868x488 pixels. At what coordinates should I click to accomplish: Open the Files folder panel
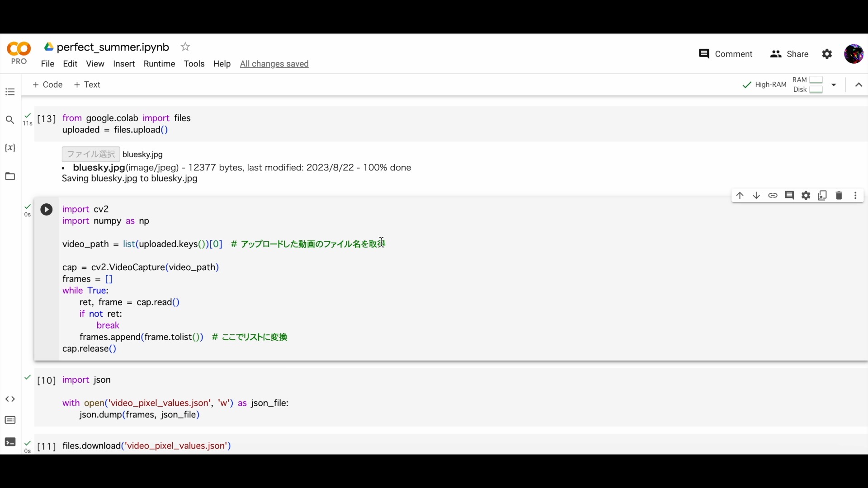click(x=10, y=176)
